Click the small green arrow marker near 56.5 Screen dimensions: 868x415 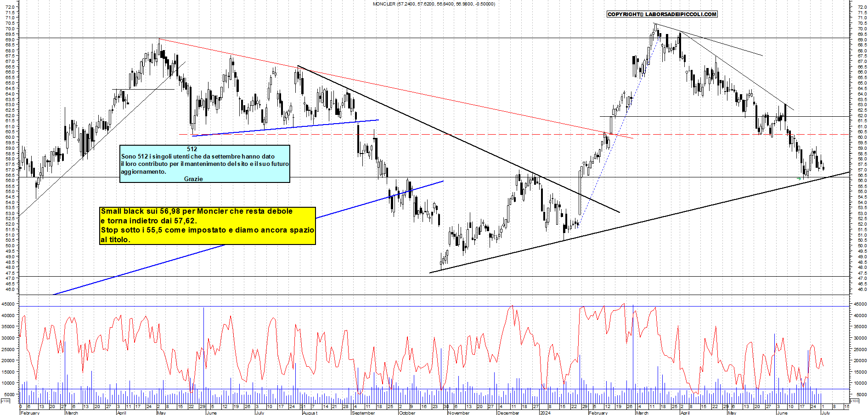[799, 178]
